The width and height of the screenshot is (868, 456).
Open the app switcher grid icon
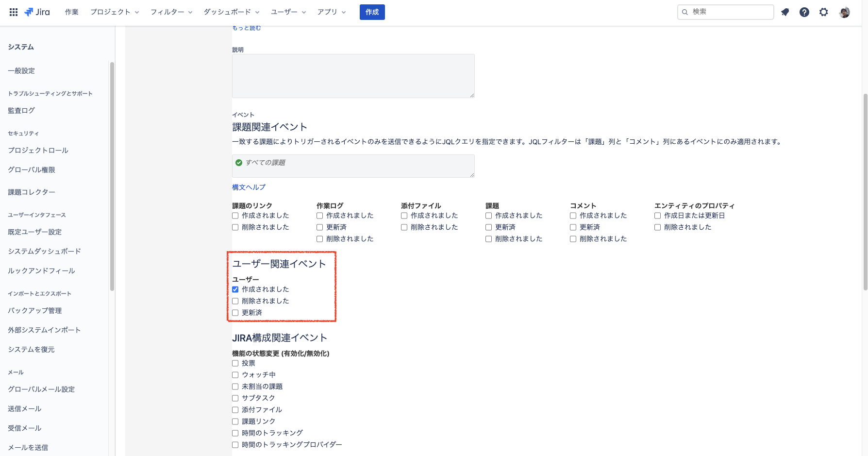coord(14,12)
